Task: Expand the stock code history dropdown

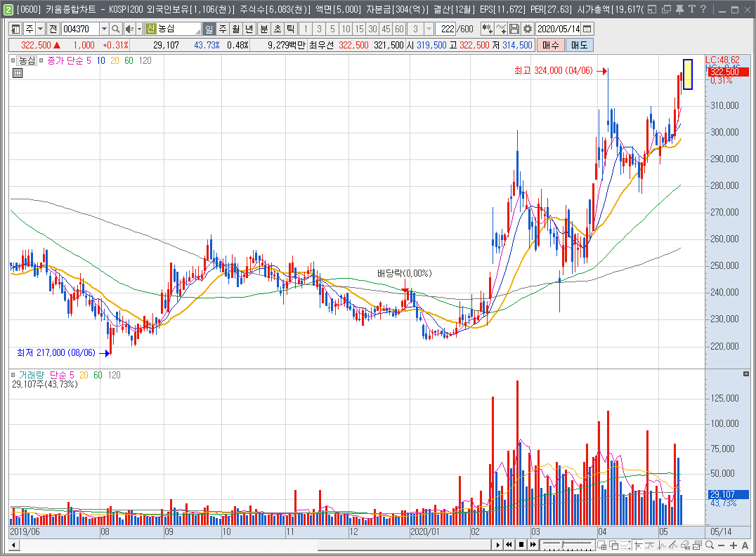Action: (x=104, y=29)
